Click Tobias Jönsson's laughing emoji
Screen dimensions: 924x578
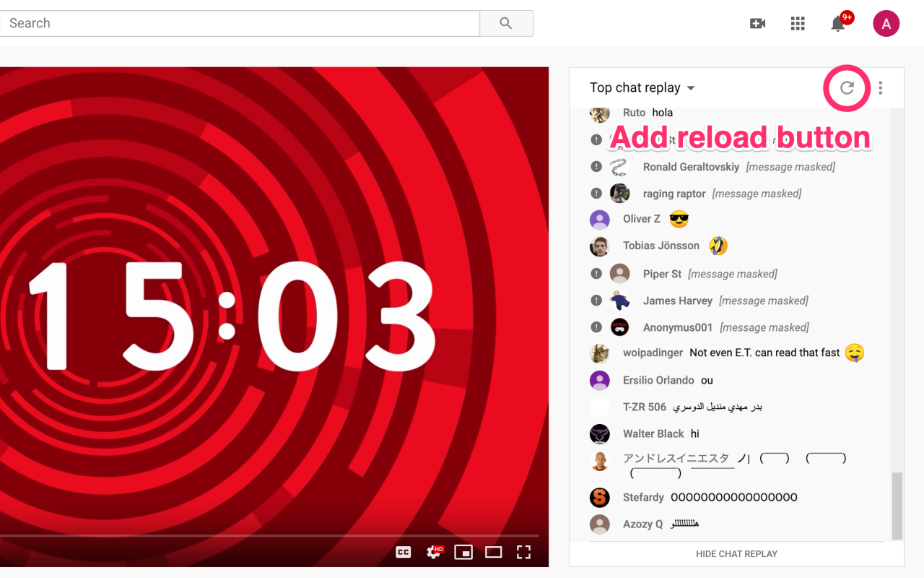coord(718,246)
